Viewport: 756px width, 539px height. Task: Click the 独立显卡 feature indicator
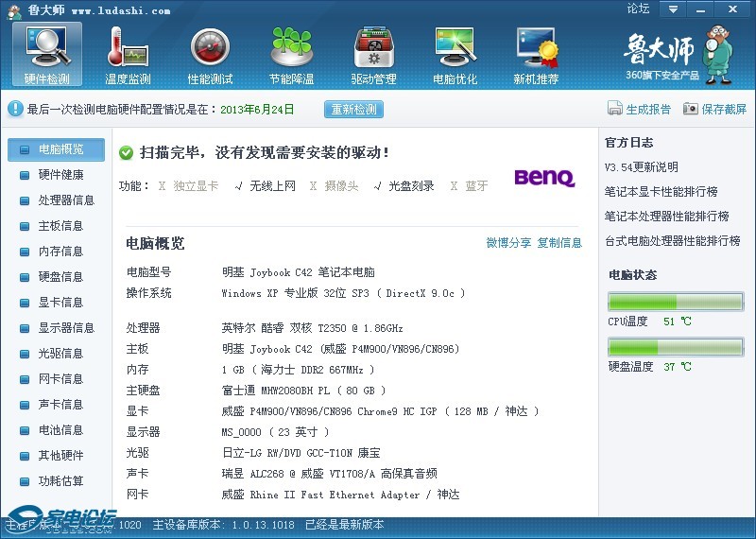point(188,185)
